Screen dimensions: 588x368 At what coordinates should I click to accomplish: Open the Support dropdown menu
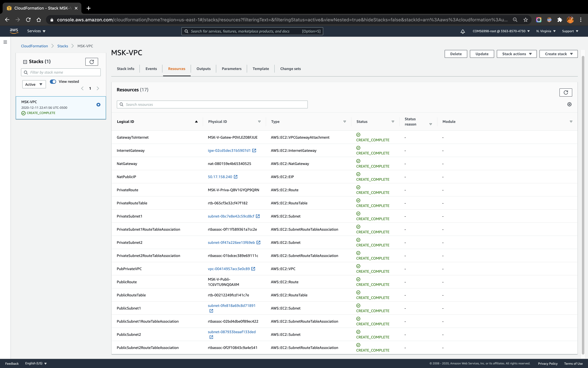click(x=570, y=31)
